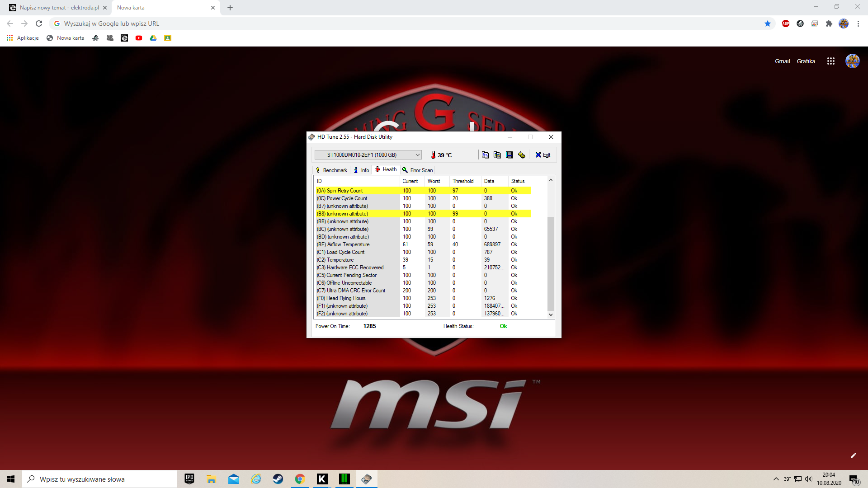The image size is (868, 488).
Task: Switch to the Benchmark tab
Action: (x=332, y=170)
